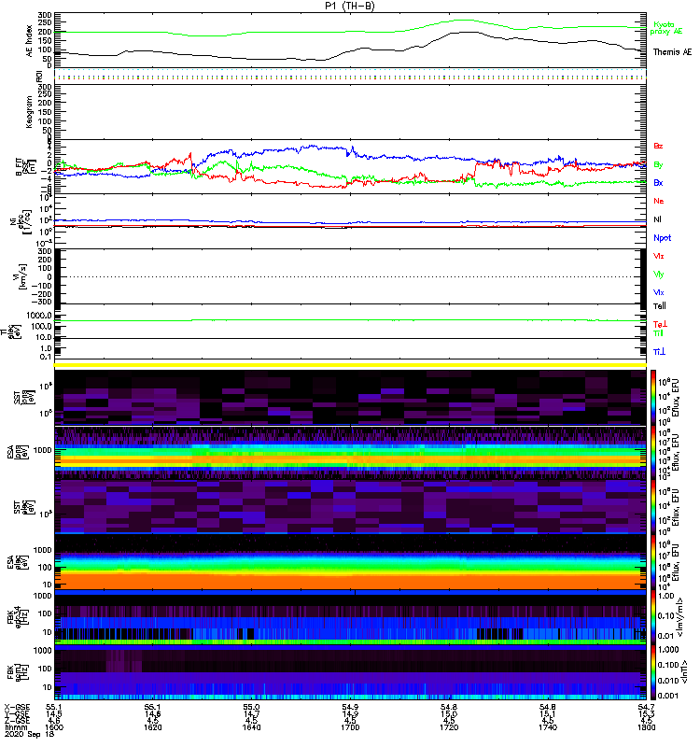Click the X-GSE value 55.0
700x747 pixels.
pyautogui.click(x=251, y=707)
